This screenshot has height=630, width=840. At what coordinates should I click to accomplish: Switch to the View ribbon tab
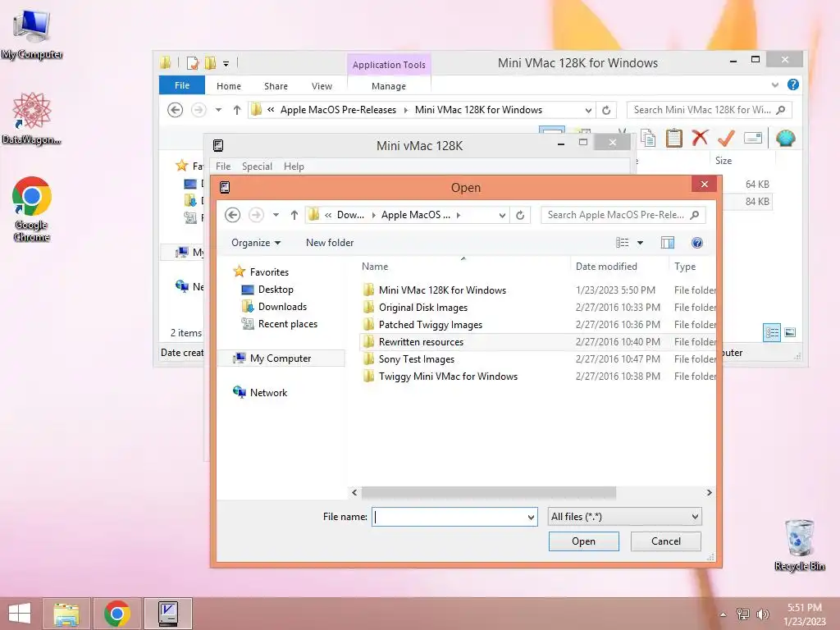(322, 85)
